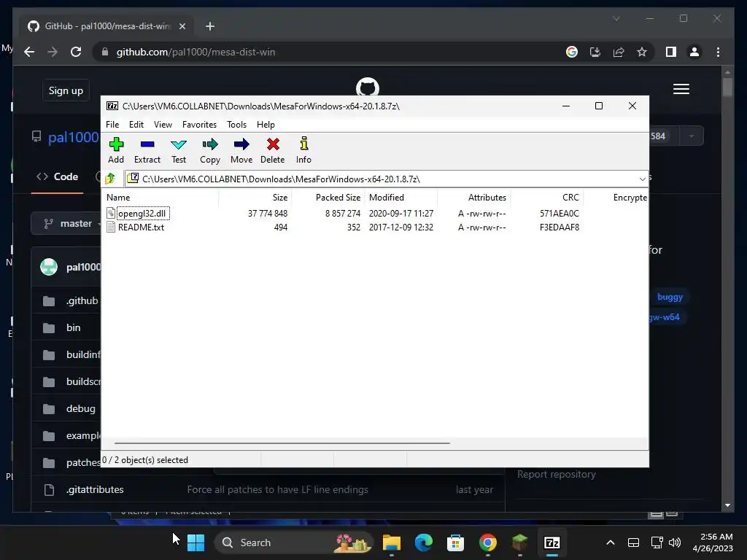Click the share page icon in Chrome
747x560 pixels.
(x=619, y=52)
